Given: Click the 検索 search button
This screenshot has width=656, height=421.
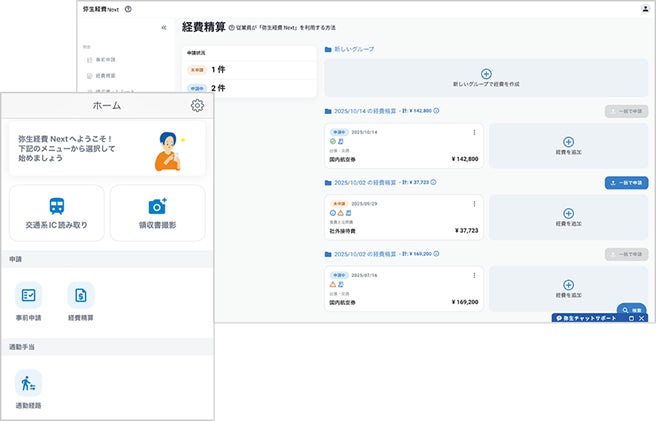Looking at the screenshot, I should click(632, 310).
